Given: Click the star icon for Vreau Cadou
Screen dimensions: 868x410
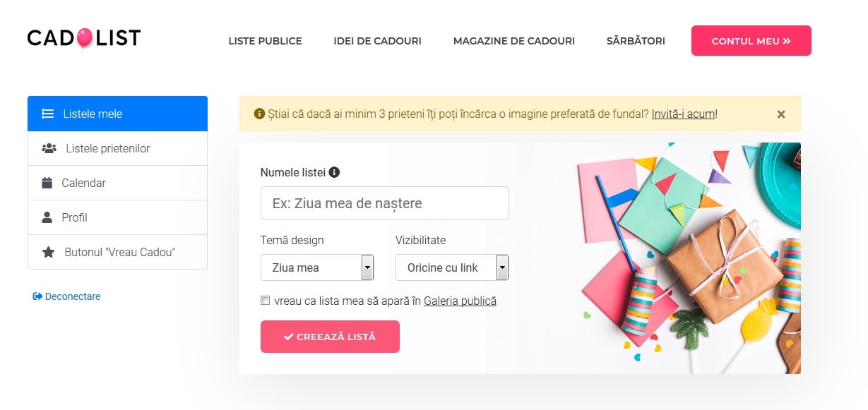Looking at the screenshot, I should pyautogui.click(x=48, y=252).
